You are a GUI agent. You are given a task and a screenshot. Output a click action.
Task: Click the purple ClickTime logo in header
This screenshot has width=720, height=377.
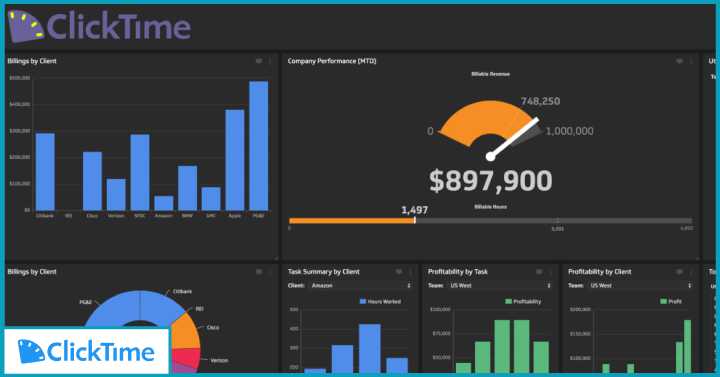pos(99,27)
